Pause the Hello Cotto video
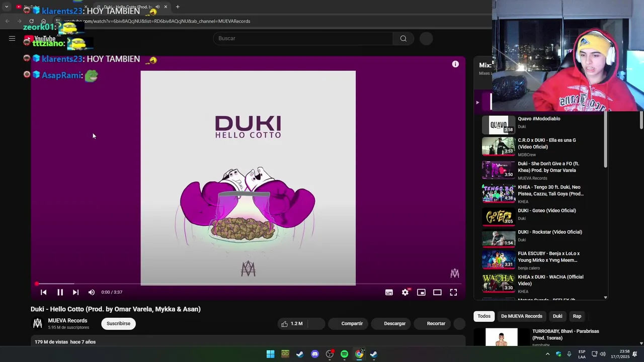 tap(60, 292)
